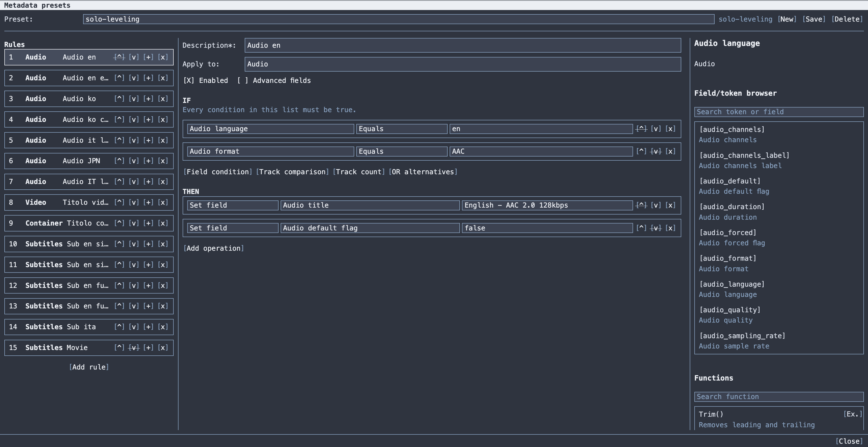Viewport: 868px width, 447px height.
Task: Move 'Audio language' condition down
Action: 656,129
